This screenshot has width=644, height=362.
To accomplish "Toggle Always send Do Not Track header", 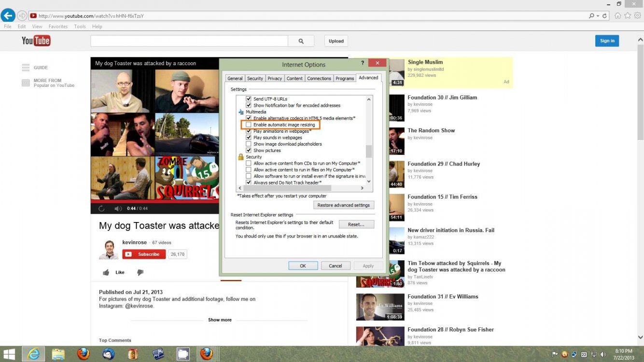I will click(x=249, y=182).
